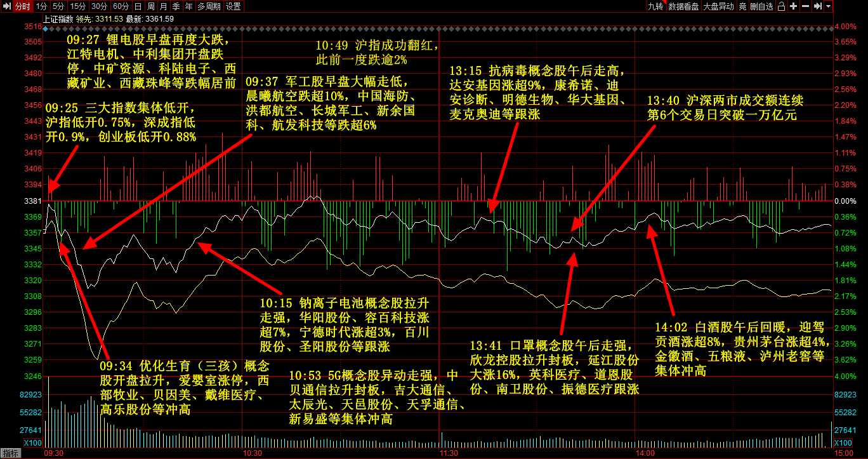Open the 设置 settings button
The image size is (868, 459).
pyautogui.click(x=233, y=6)
